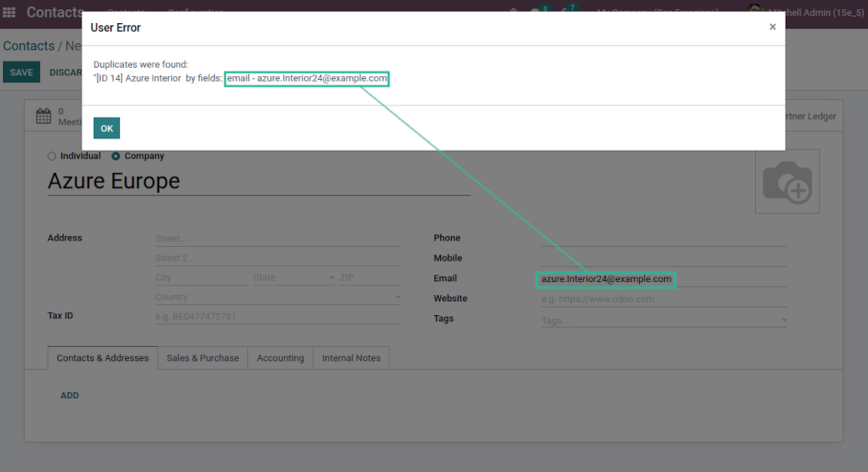Open the Tags dropdown
868x472 pixels.
coord(664,321)
